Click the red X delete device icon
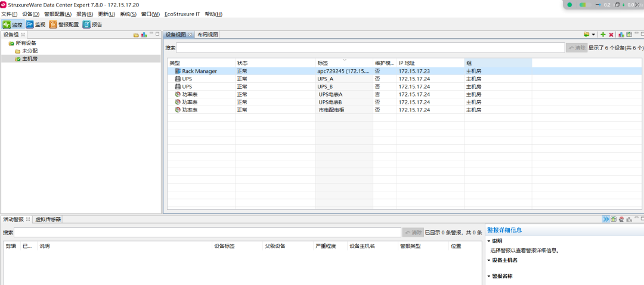This screenshot has width=644, height=285. click(611, 35)
